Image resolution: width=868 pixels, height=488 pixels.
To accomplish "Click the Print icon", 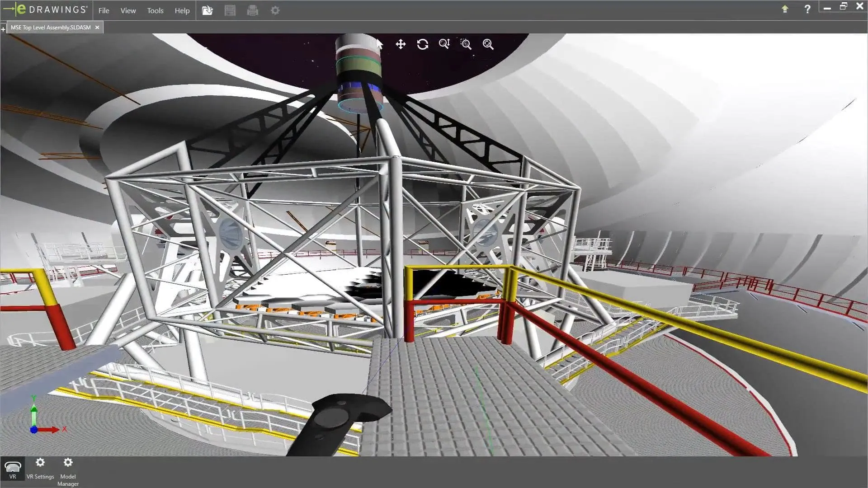I will click(253, 10).
